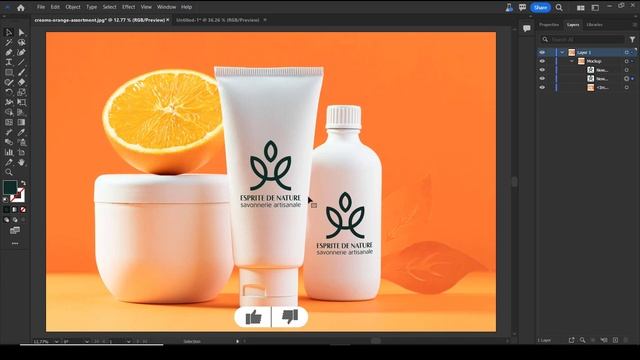The width and height of the screenshot is (640, 360).
Task: Click Delete Selection trash icon in Layers panel
Action: tap(626, 340)
